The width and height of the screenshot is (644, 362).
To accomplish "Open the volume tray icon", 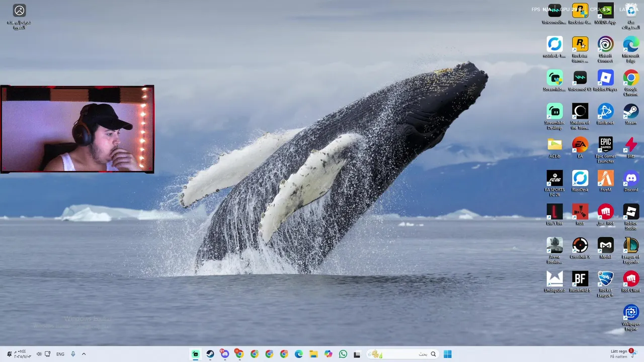I will [39, 354].
